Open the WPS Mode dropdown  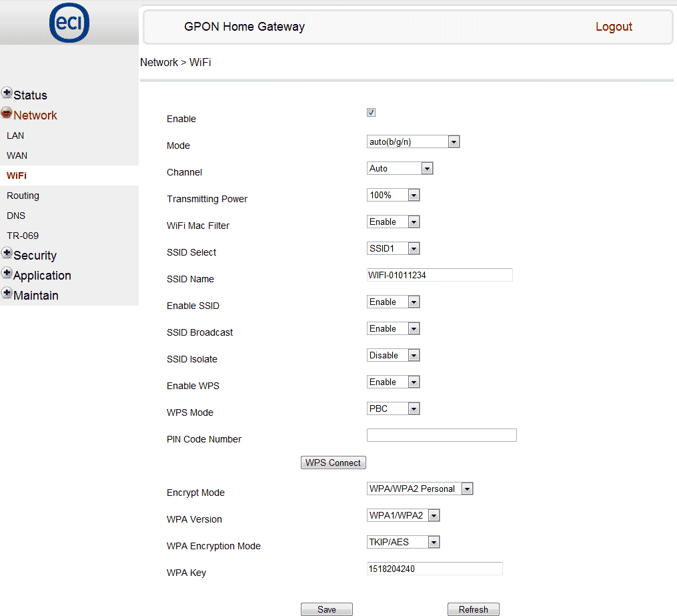tap(394, 408)
